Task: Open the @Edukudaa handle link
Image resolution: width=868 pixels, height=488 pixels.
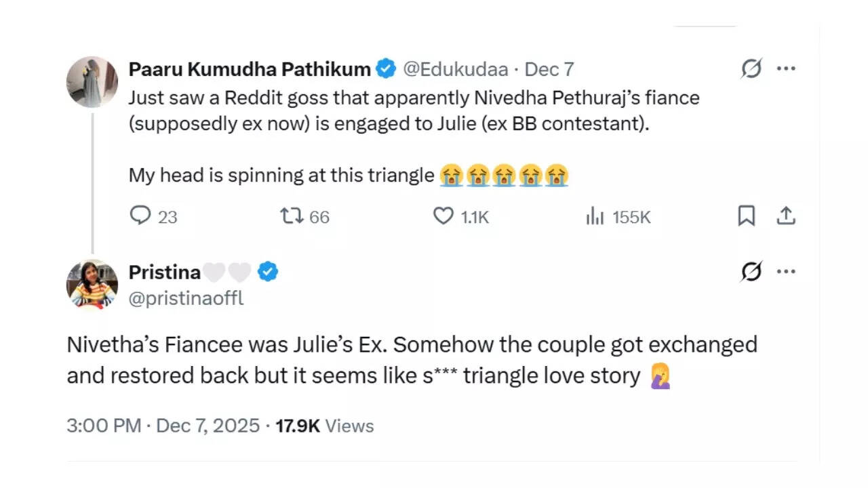Action: [456, 69]
